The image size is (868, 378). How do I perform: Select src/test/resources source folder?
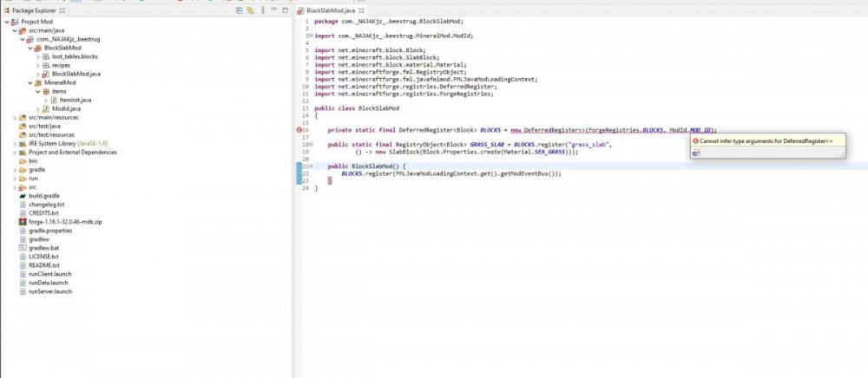(x=51, y=135)
